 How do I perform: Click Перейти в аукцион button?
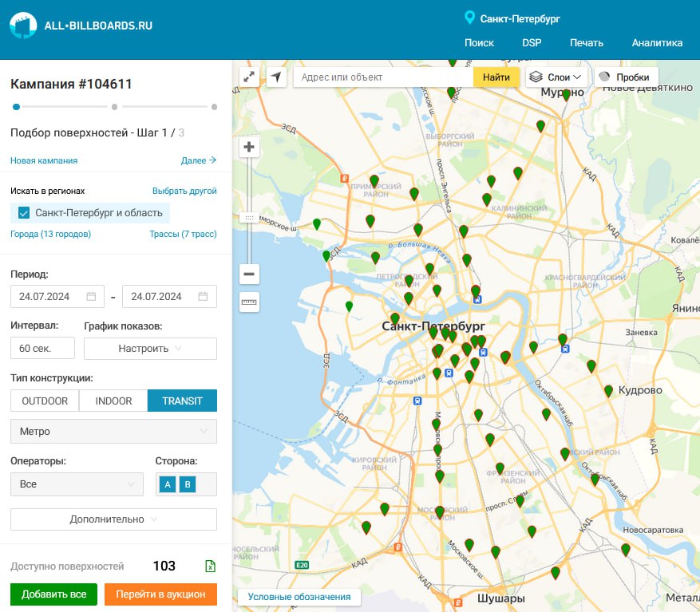click(x=160, y=594)
